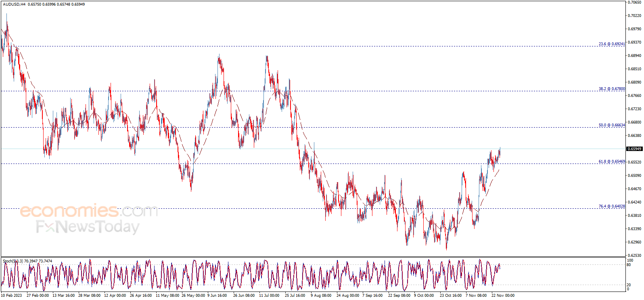644x300 pixels.
Task: Click the 26 Jun 08:00 date label
Action: [244, 296]
